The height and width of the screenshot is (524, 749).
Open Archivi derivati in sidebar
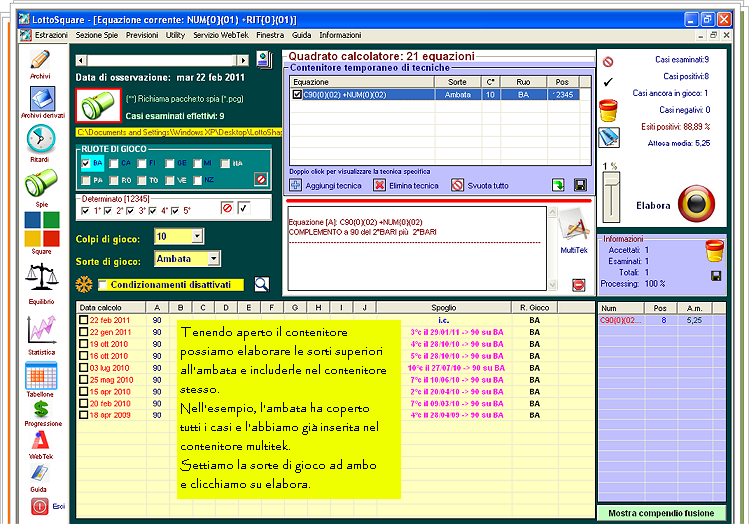[43, 98]
